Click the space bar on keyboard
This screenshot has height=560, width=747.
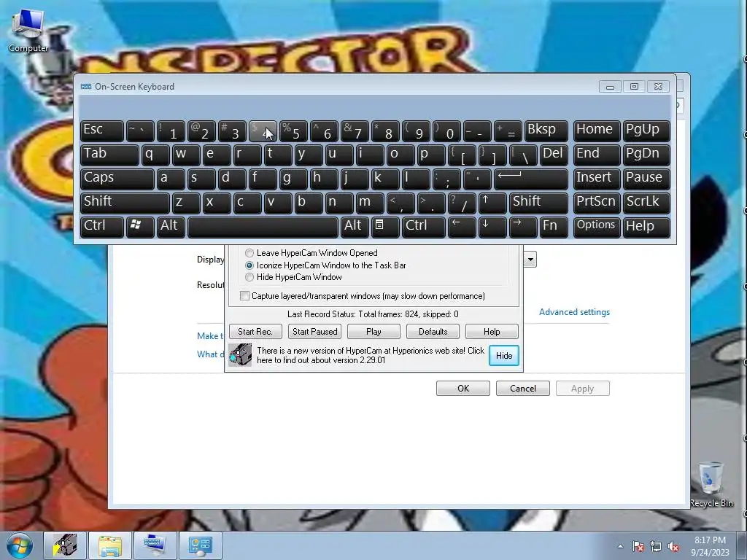point(263,227)
